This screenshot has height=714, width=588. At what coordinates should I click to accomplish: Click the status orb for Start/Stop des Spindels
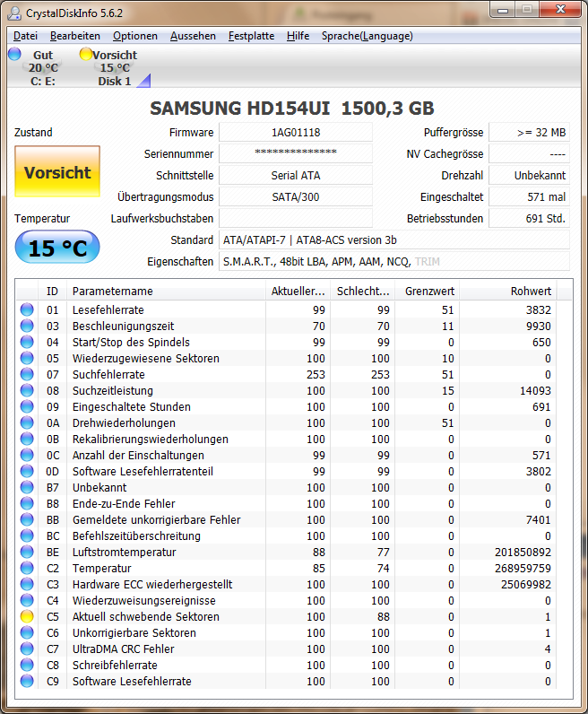tap(27, 342)
